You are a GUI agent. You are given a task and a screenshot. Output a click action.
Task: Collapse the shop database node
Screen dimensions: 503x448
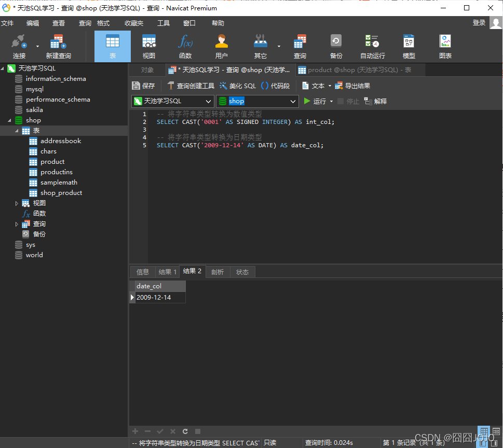pos(10,120)
